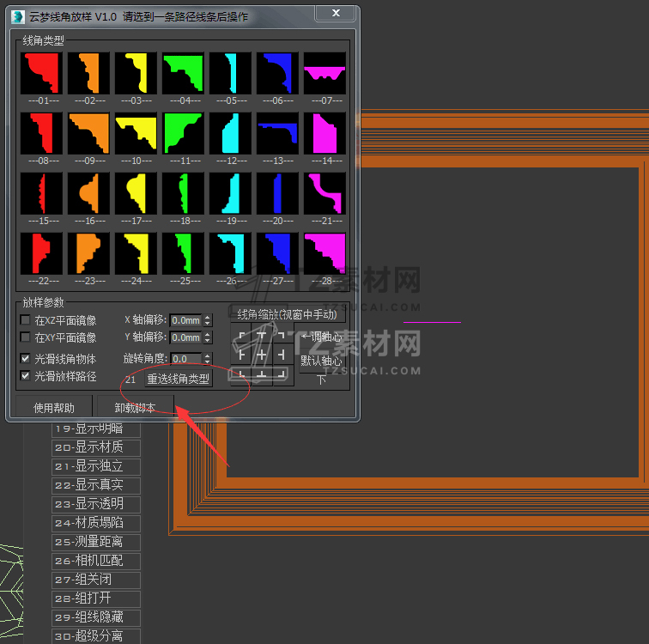The image size is (649, 644).
Task: Increase Y 轴偏移 with spinner up arrow
Action: point(208,335)
